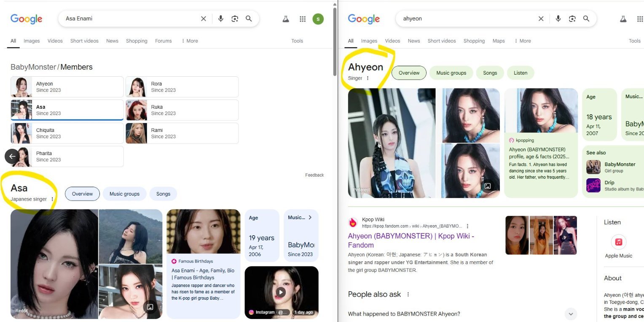
Task: Open Google apps grid in left window
Action: [x=303, y=19]
